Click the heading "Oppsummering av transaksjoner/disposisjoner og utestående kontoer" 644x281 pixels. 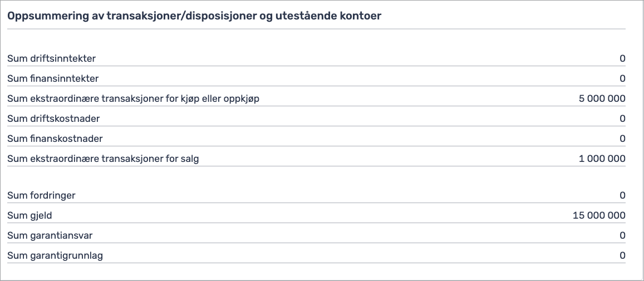click(x=194, y=16)
